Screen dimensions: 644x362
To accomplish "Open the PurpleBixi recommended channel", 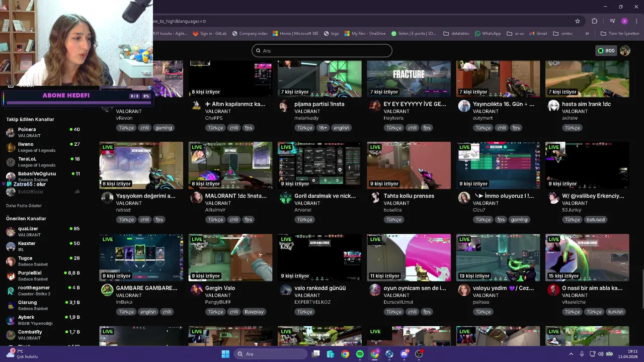I will click(43, 276).
